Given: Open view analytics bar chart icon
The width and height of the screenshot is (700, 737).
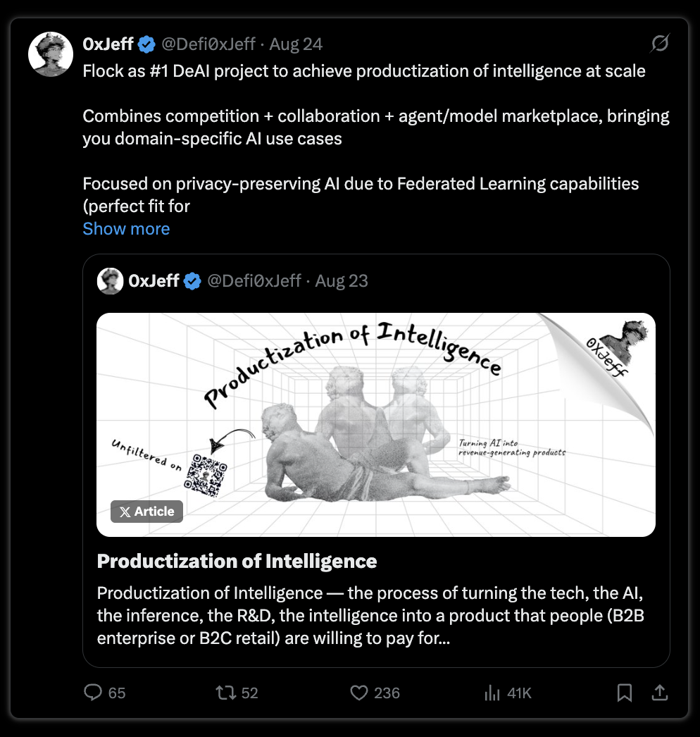Looking at the screenshot, I should click(492, 693).
